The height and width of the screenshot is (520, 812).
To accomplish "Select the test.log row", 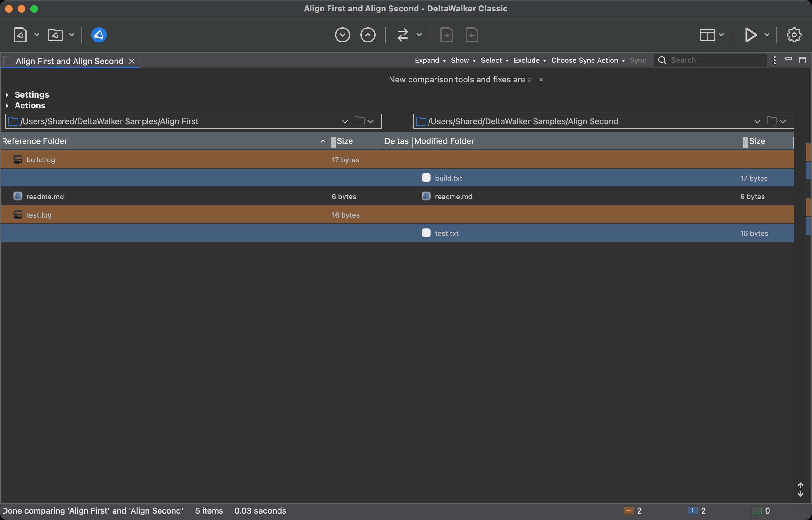I will (397, 215).
